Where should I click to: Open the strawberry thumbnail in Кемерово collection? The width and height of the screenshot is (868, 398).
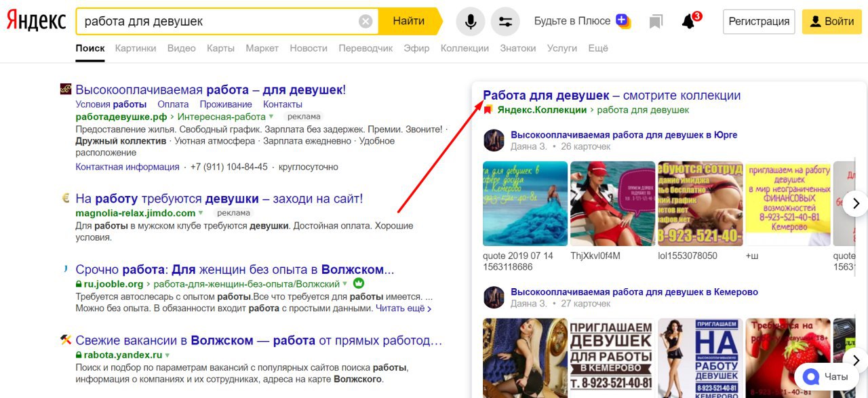coord(787,358)
